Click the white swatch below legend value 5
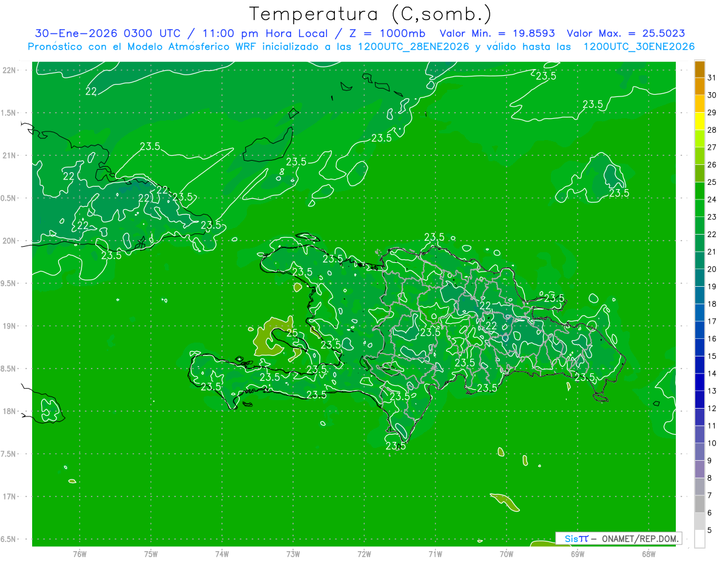This screenshot has width=728, height=562. [x=699, y=539]
